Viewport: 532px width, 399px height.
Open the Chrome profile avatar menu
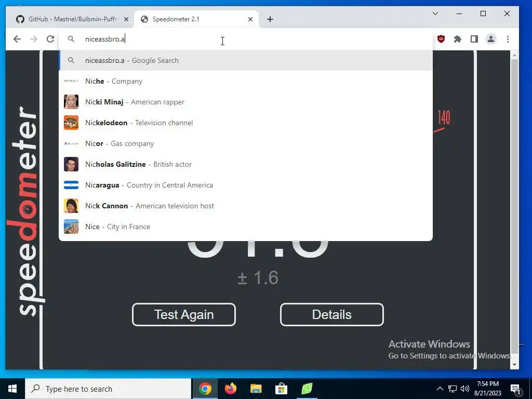(x=490, y=39)
